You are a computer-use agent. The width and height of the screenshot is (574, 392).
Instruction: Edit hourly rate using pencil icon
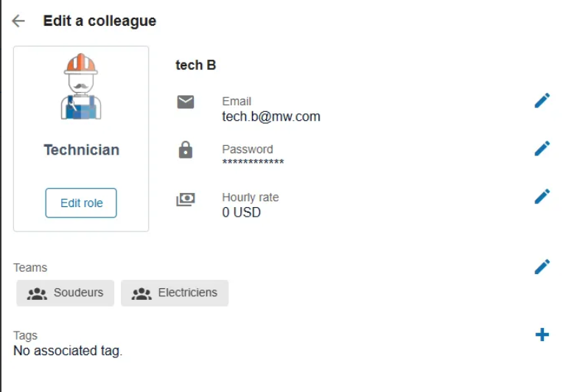pos(542,197)
